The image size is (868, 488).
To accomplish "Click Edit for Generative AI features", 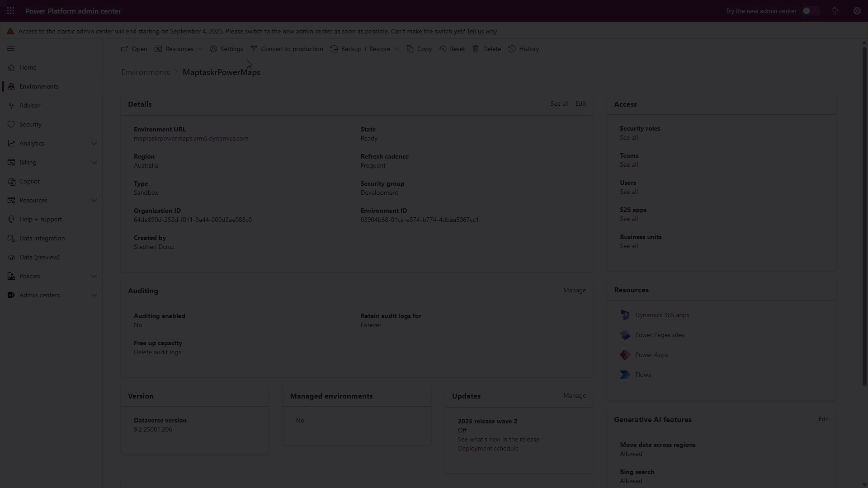I will (x=823, y=419).
